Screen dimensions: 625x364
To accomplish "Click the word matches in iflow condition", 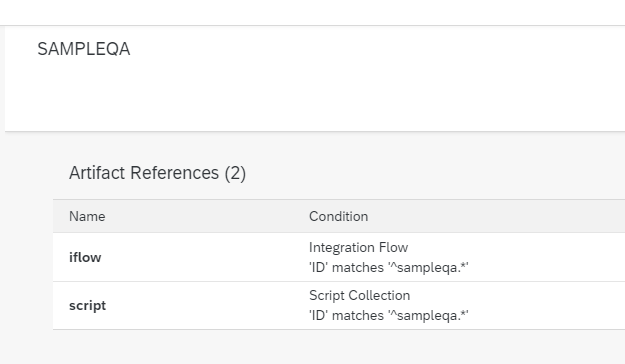I will click(358, 267).
